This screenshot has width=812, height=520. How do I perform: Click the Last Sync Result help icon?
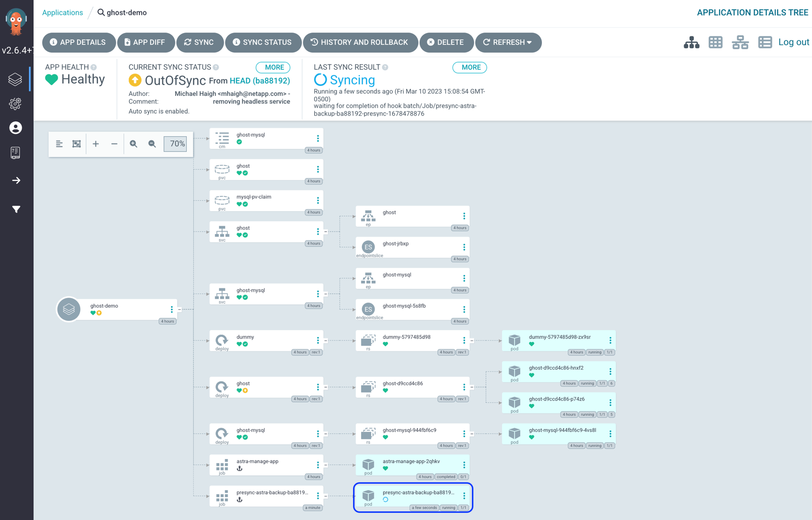click(385, 67)
